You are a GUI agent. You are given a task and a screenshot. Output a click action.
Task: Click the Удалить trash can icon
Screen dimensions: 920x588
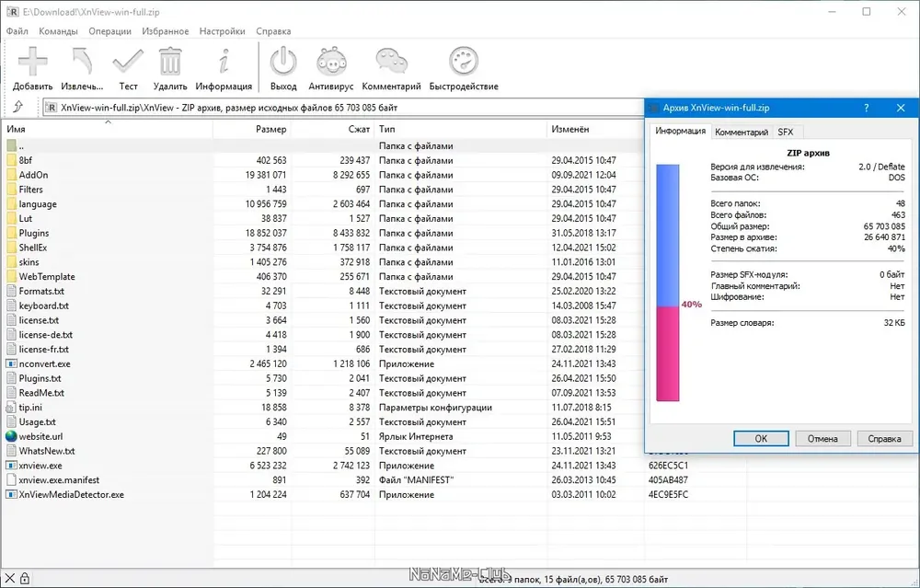coord(170,62)
